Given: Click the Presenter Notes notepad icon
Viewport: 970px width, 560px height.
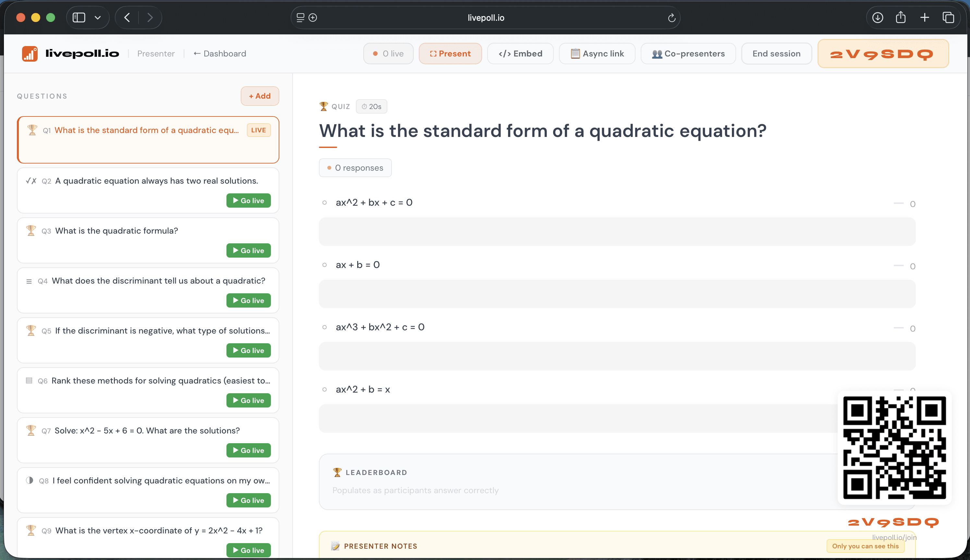Looking at the screenshot, I should point(335,546).
